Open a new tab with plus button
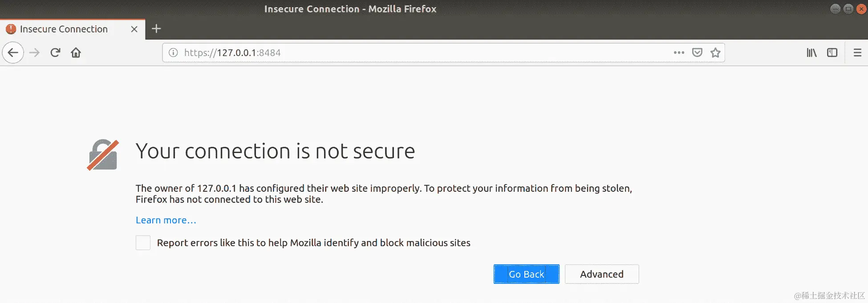 click(156, 29)
